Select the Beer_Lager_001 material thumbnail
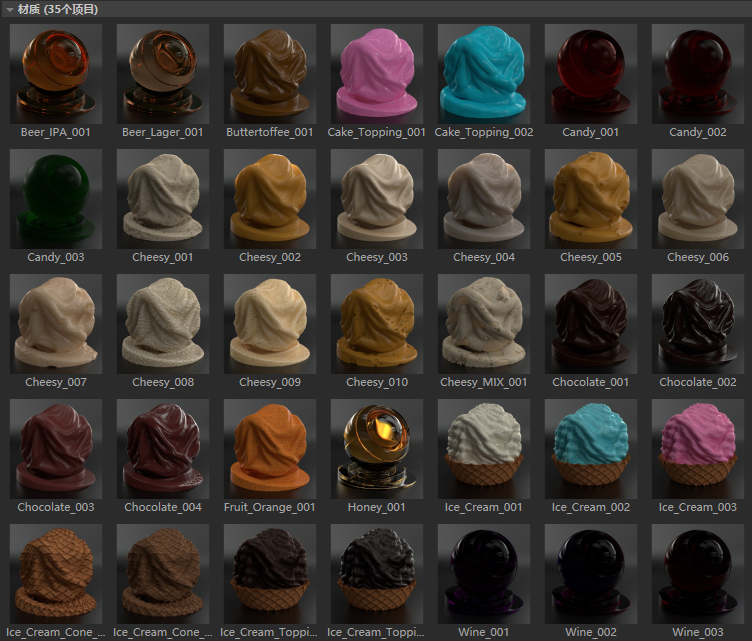This screenshot has height=641, width=752. pos(163,74)
